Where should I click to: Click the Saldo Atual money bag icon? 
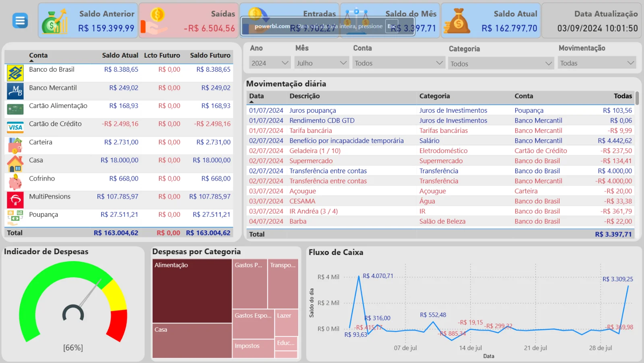pos(458,21)
